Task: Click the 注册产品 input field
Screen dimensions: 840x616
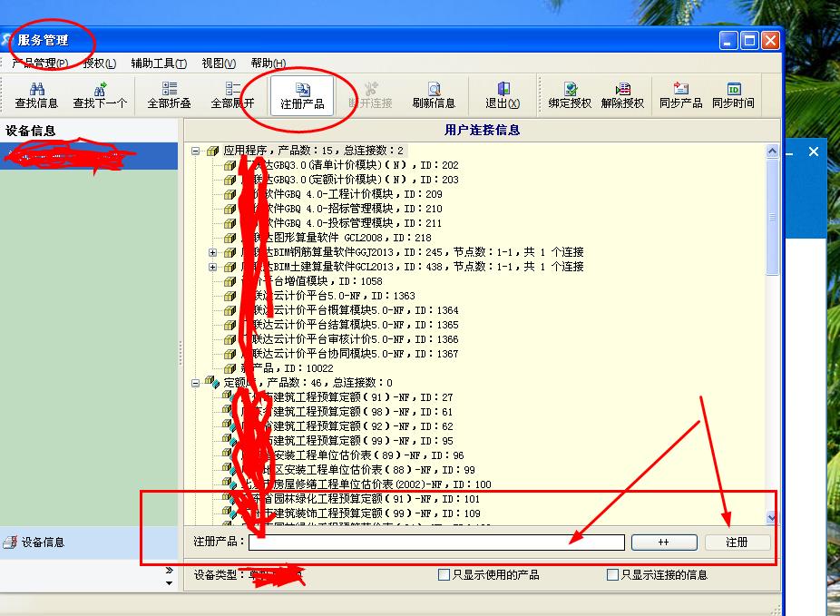Action: pyautogui.click(x=436, y=543)
